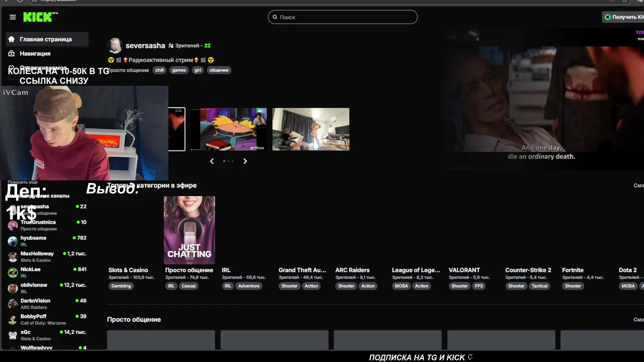644x362 pixels.
Task: Open DarkoVision channel in sidebar
Action: (x=47, y=304)
